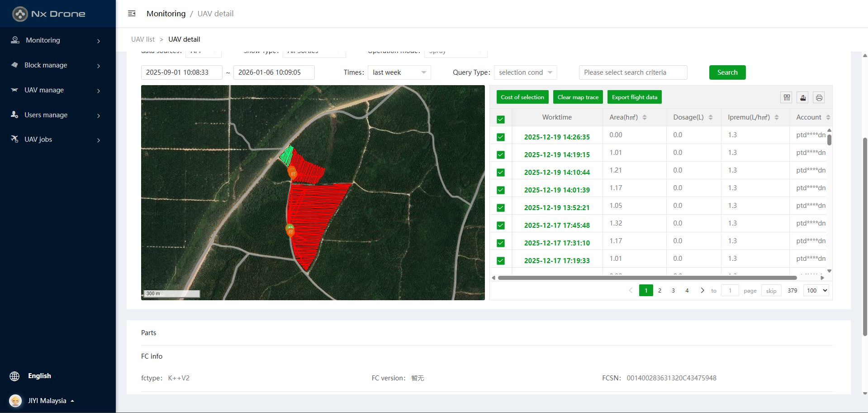The image size is (868, 413).
Task: Open the Times 'last week' dropdown
Action: click(x=399, y=72)
